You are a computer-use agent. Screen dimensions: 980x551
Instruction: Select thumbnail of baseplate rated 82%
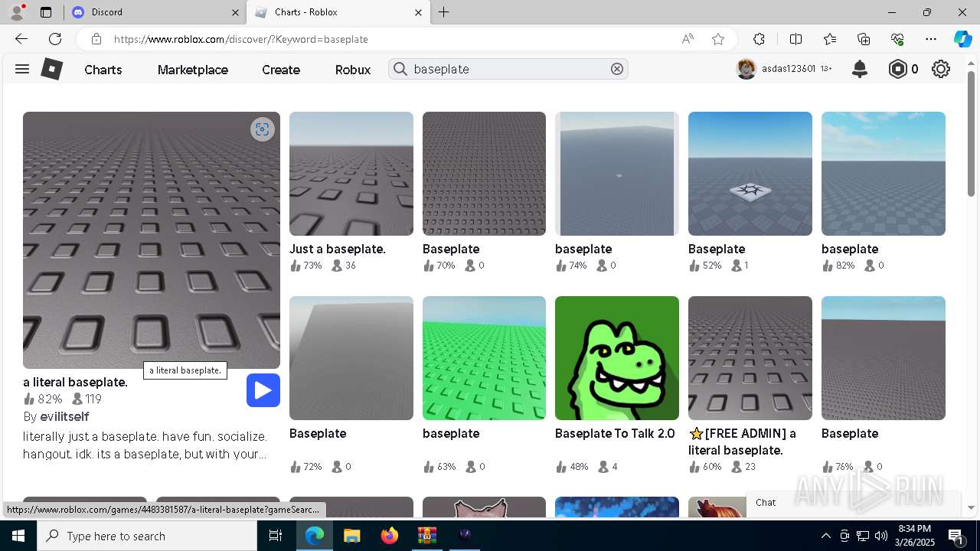pos(884,174)
